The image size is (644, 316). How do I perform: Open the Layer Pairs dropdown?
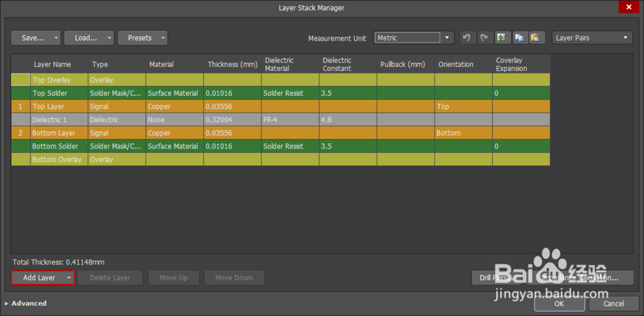point(592,38)
